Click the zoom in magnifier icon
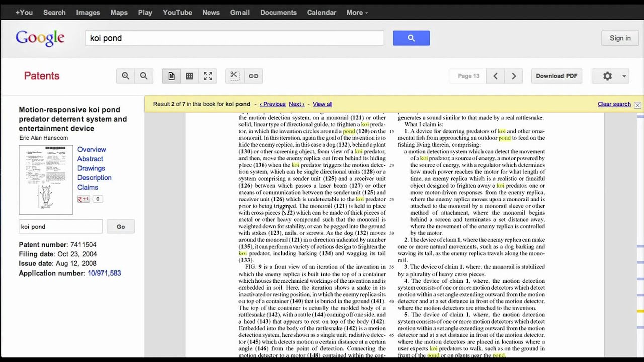The image size is (644, 362). 126,76
